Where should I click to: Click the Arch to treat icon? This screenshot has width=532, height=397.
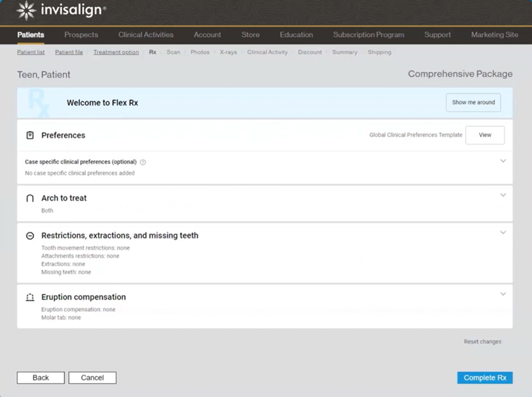click(30, 198)
